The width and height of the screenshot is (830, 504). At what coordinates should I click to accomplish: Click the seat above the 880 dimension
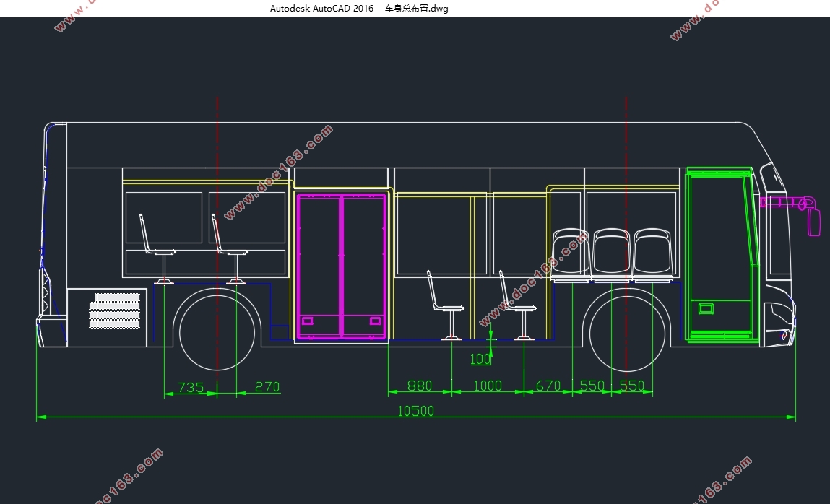point(446,305)
